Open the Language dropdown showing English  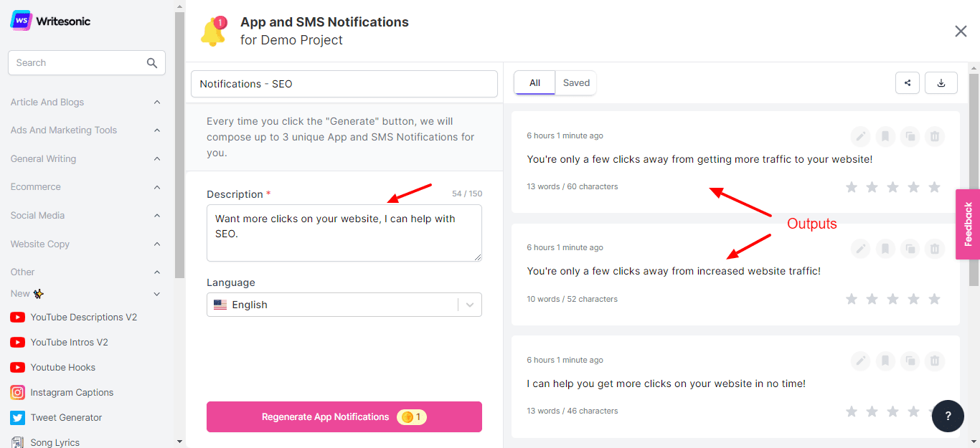(344, 305)
